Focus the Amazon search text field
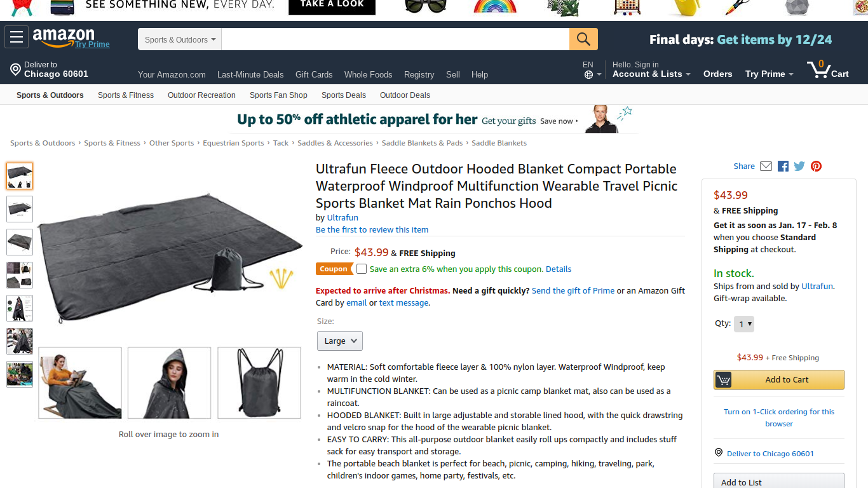Viewport: 868px width, 488px height. tap(395, 39)
